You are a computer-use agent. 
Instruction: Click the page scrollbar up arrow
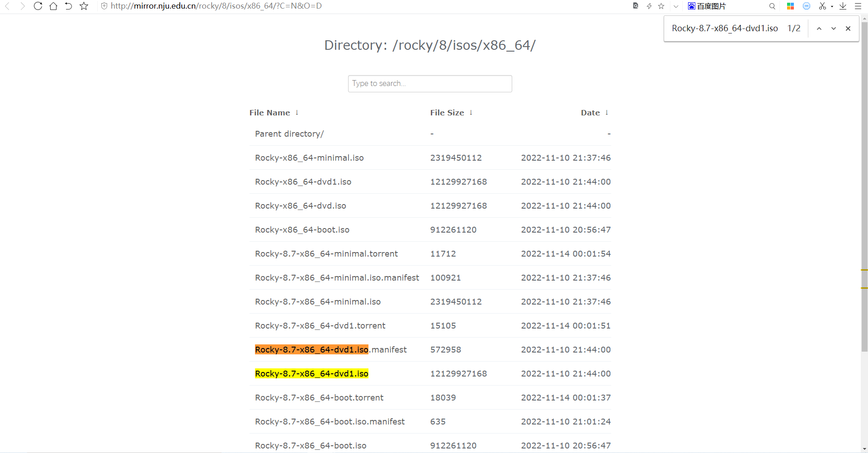click(x=864, y=19)
